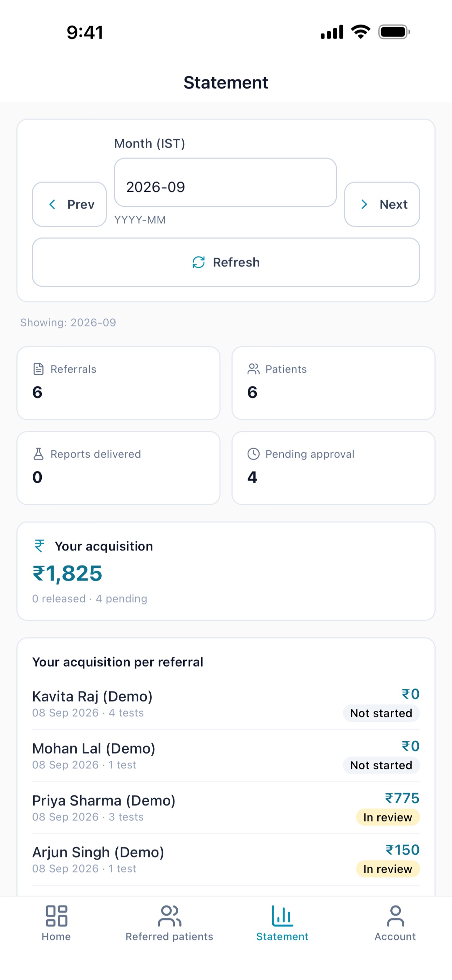Viewport: 452px width, 980px height.
Task: Select the Statement bar chart icon
Action: click(x=282, y=916)
